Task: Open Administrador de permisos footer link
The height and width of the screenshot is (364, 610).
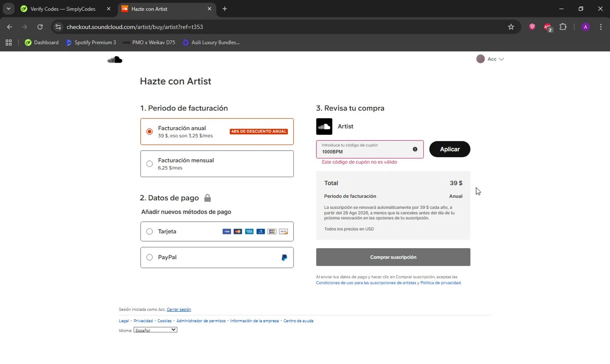Action: [201, 321]
